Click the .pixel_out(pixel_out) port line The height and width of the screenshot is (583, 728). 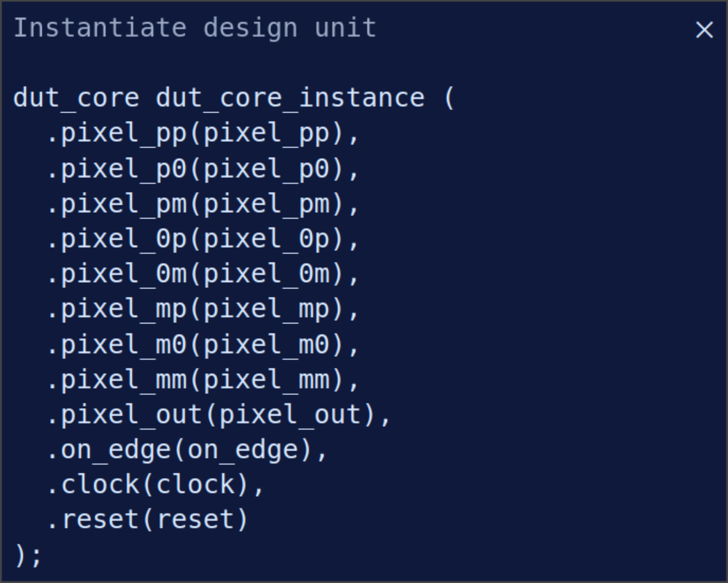click(219, 415)
